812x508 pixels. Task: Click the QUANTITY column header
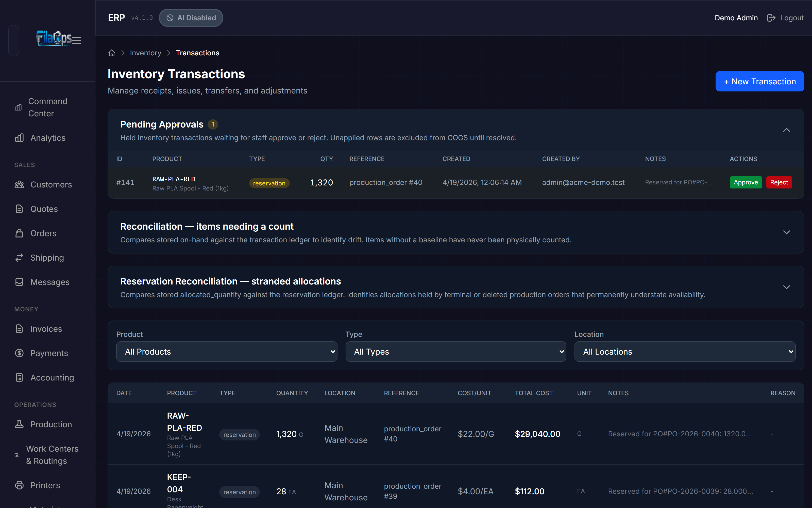[x=292, y=393]
